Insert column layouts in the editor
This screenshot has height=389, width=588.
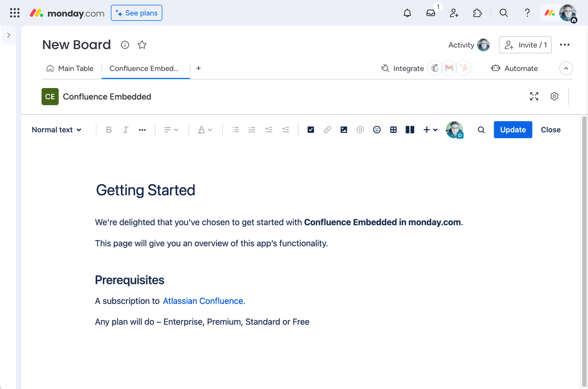(x=410, y=130)
